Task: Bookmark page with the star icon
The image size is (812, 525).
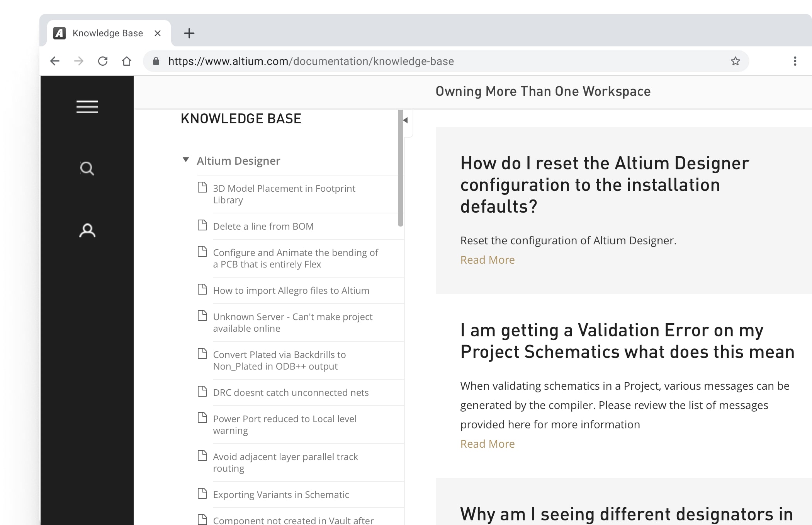Action: (x=735, y=61)
